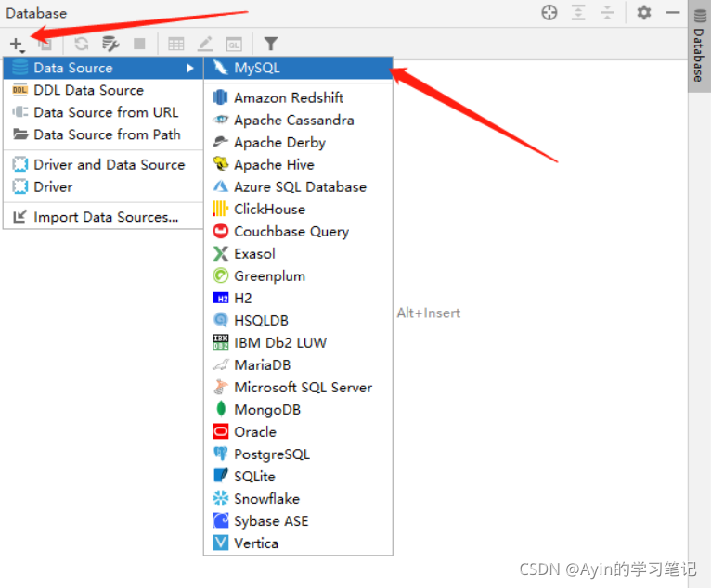Click the Database vertical side tab
The height and width of the screenshot is (588, 711).
[x=699, y=45]
